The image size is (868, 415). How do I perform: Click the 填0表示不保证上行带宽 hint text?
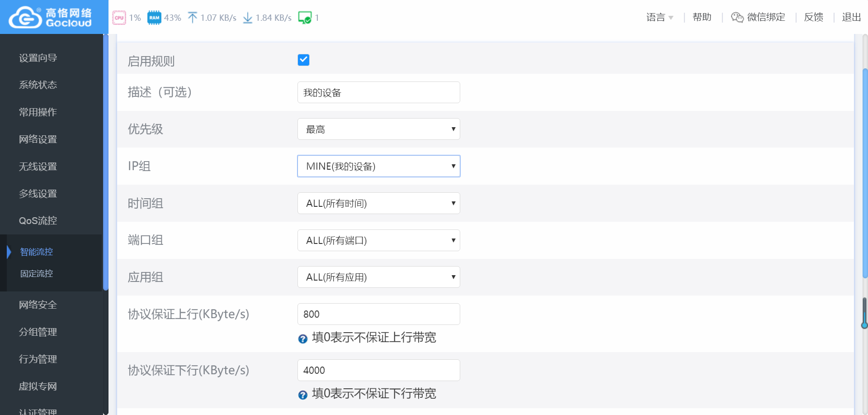[374, 338]
